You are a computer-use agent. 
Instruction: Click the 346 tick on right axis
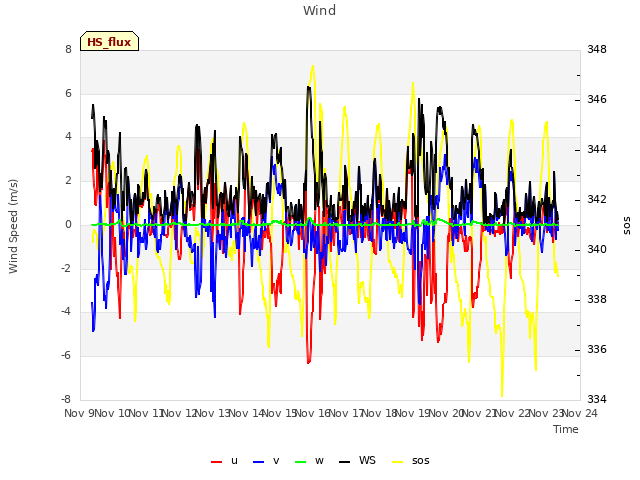click(x=597, y=100)
